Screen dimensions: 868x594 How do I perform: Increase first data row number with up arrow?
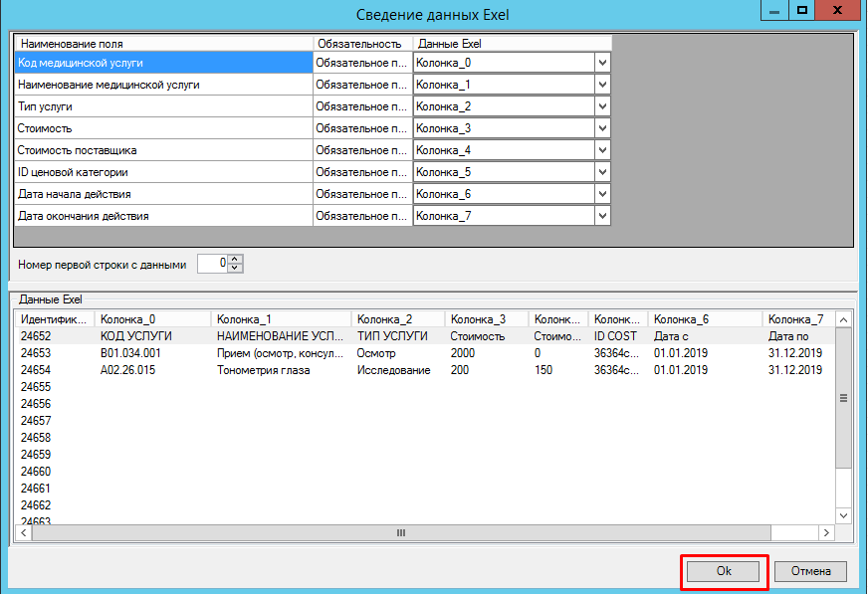pos(235,260)
